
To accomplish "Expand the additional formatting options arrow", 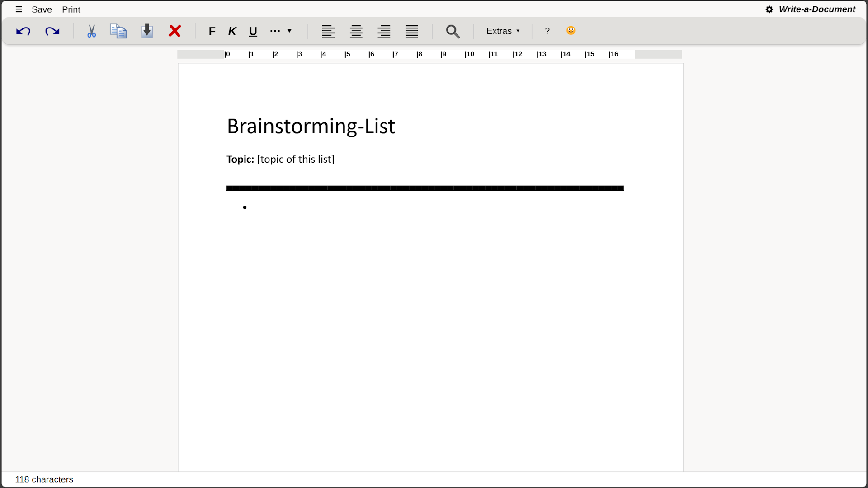I will pyautogui.click(x=289, y=31).
